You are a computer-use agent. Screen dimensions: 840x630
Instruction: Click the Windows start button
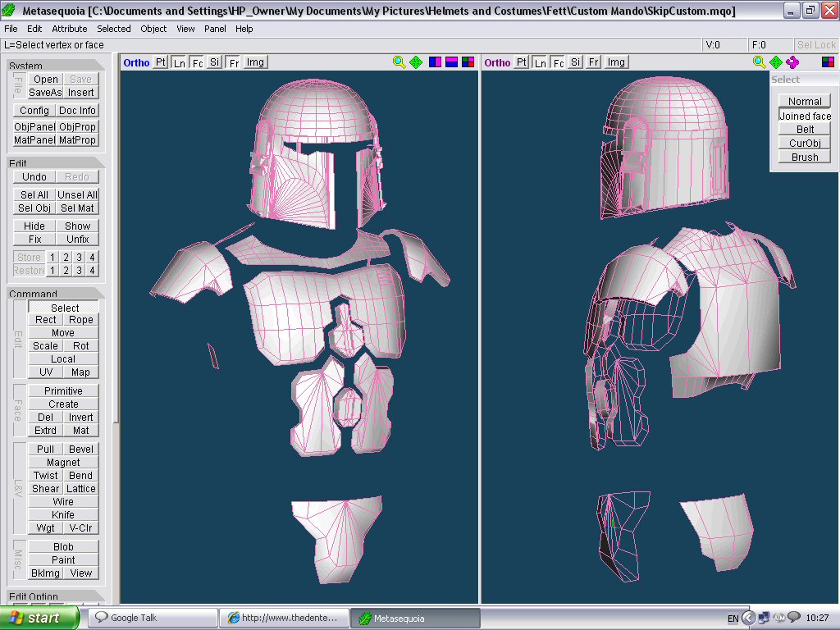(x=39, y=618)
